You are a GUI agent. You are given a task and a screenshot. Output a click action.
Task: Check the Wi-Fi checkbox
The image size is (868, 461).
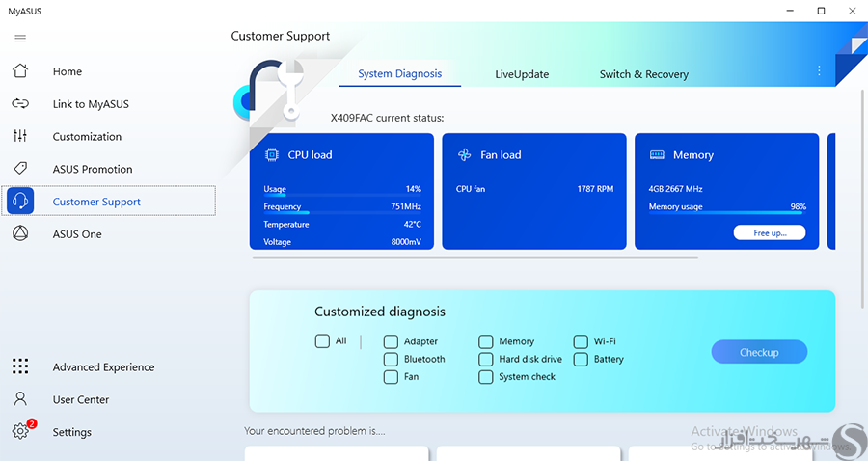click(x=581, y=341)
